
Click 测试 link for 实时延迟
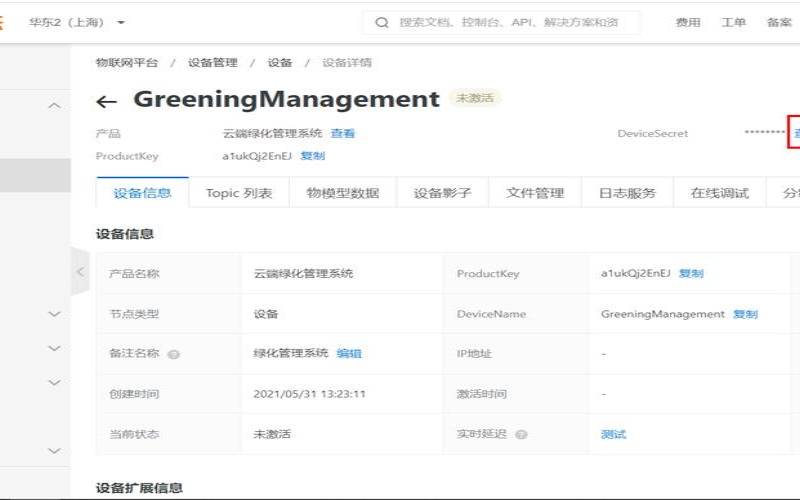[613, 435]
